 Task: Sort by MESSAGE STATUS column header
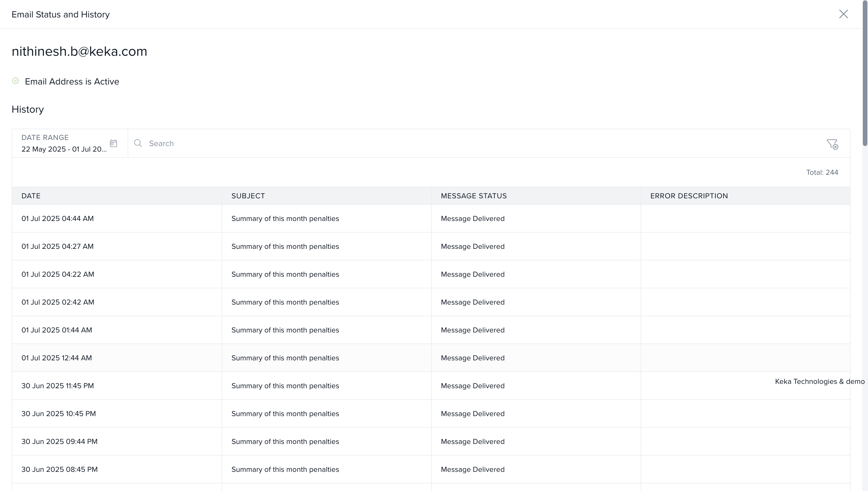point(473,196)
